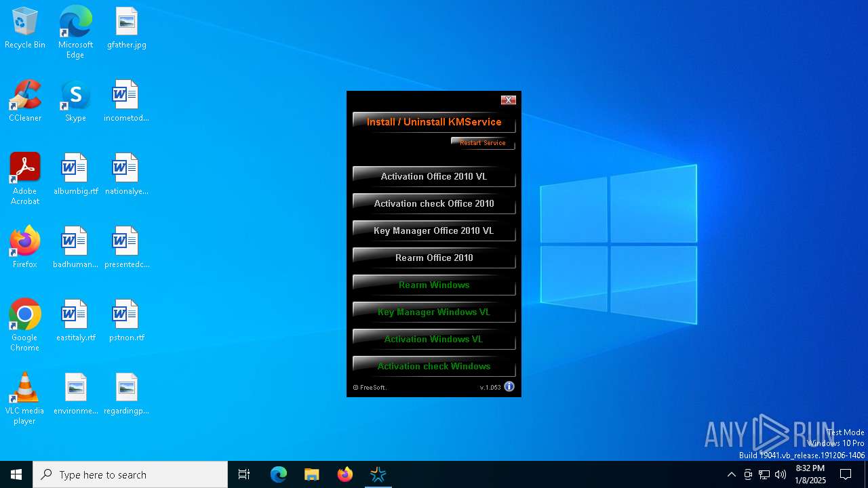868x488 pixels.
Task: Select the CCleaner desktop shortcut
Action: click(x=25, y=102)
